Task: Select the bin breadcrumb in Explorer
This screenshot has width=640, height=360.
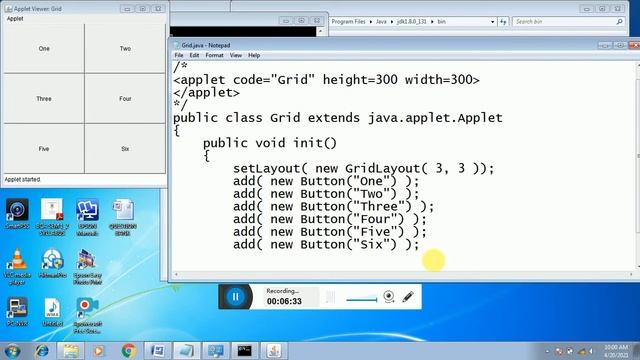Action: (442, 22)
